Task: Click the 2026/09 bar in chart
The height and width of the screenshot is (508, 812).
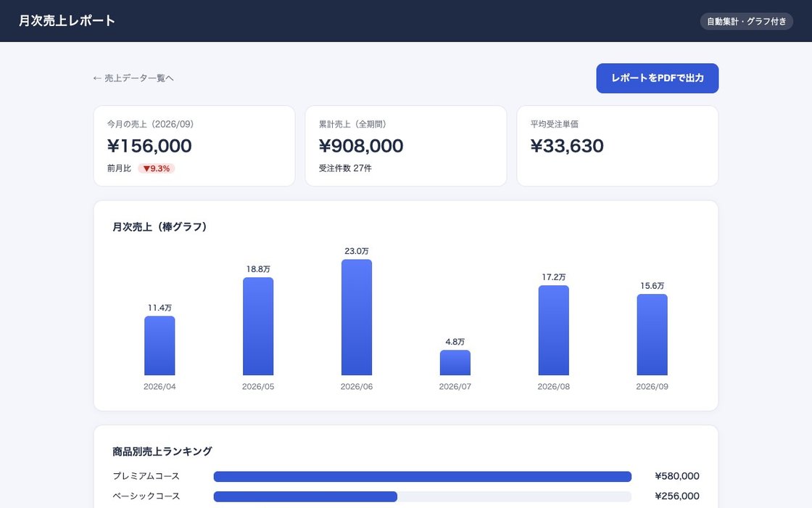Action: click(652, 335)
